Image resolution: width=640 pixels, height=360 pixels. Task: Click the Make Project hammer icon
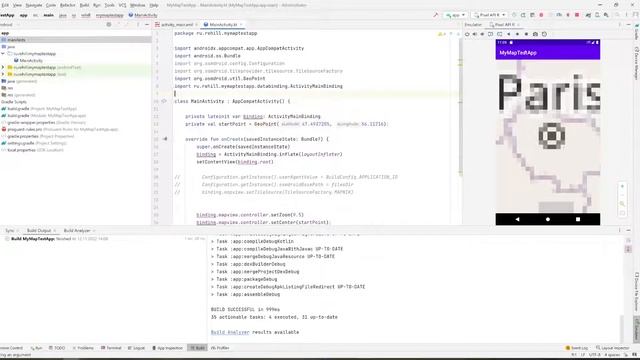coord(436,15)
